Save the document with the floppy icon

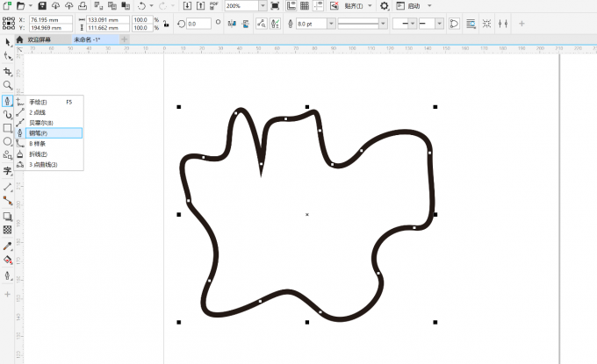42,6
